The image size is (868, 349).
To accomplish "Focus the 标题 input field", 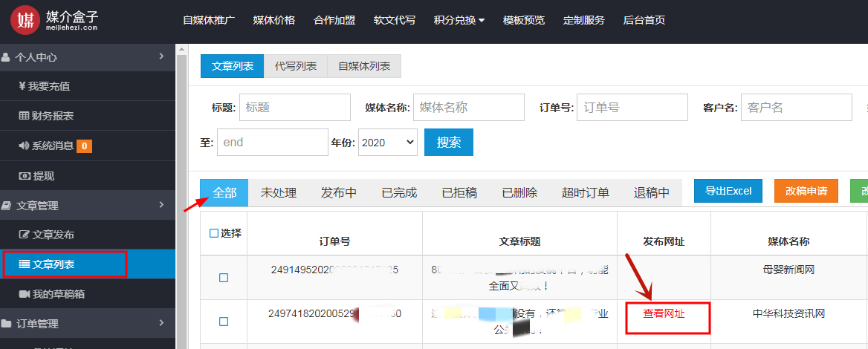I will click(295, 108).
